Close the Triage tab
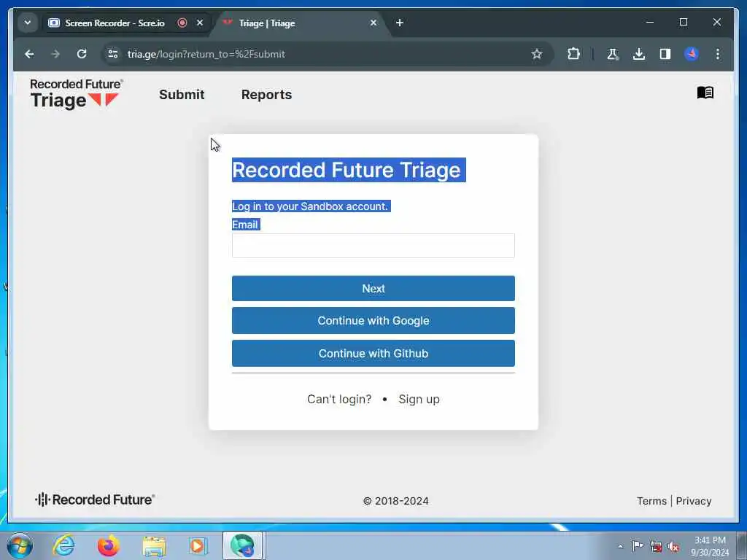Screen dimensions: 747x560 pos(373,23)
